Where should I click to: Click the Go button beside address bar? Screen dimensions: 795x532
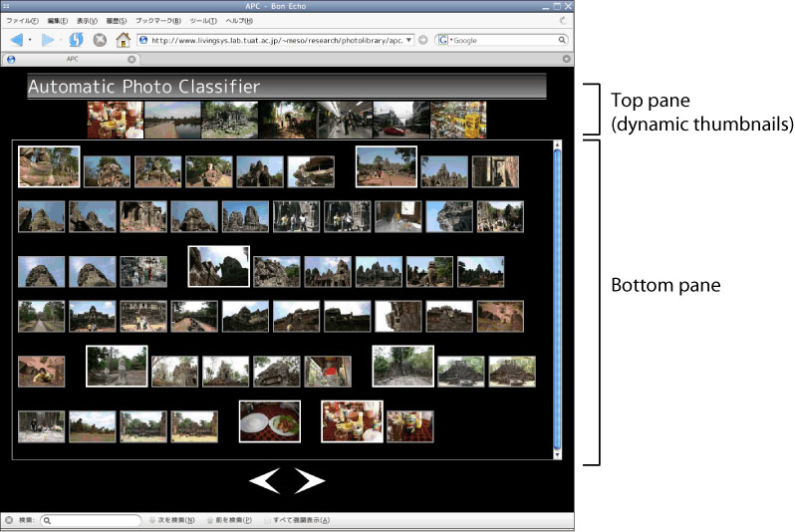point(423,40)
